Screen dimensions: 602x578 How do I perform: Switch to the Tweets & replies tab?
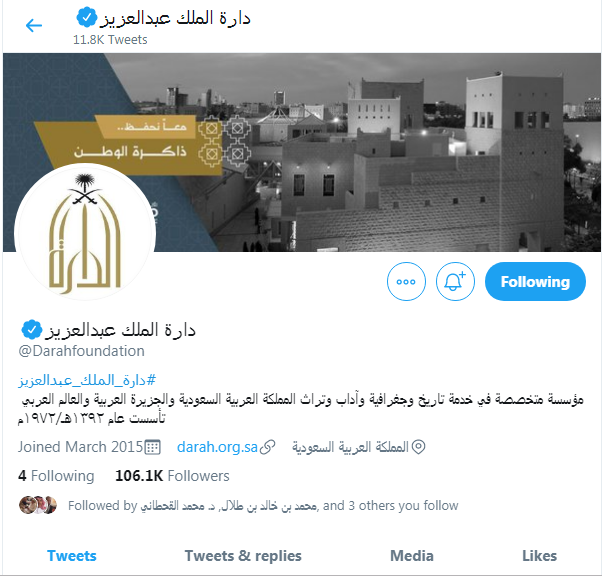click(243, 556)
